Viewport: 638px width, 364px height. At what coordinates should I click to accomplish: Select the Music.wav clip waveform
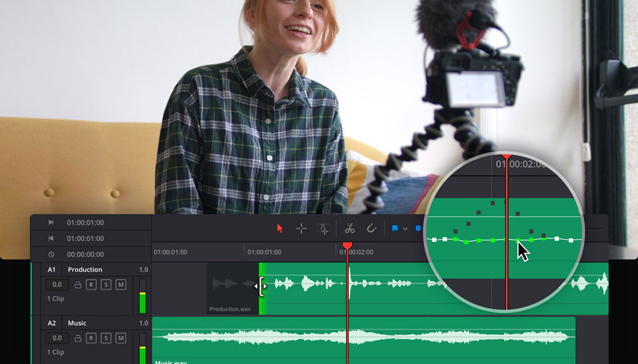pos(363,340)
